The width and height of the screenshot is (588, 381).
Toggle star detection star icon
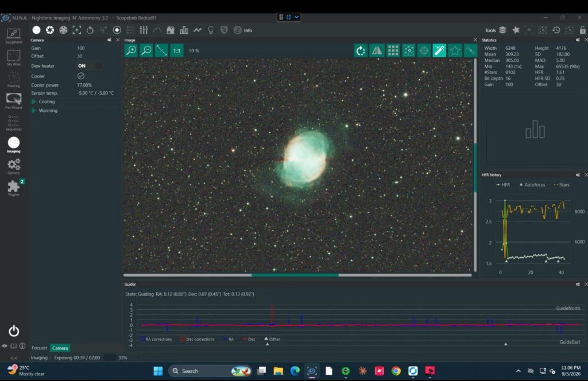point(455,50)
